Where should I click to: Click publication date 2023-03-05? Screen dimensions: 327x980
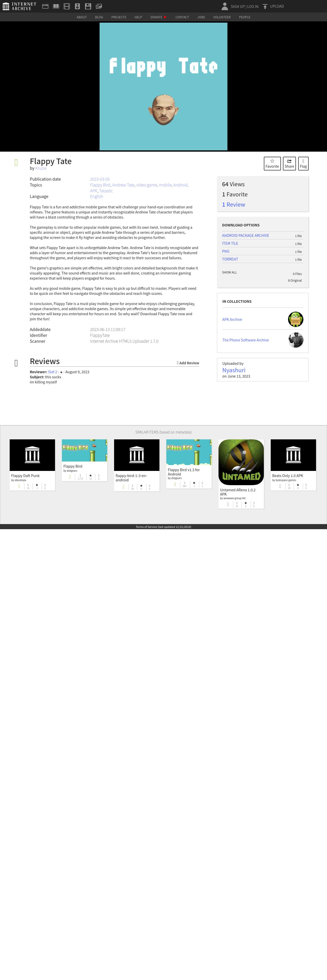click(x=100, y=179)
